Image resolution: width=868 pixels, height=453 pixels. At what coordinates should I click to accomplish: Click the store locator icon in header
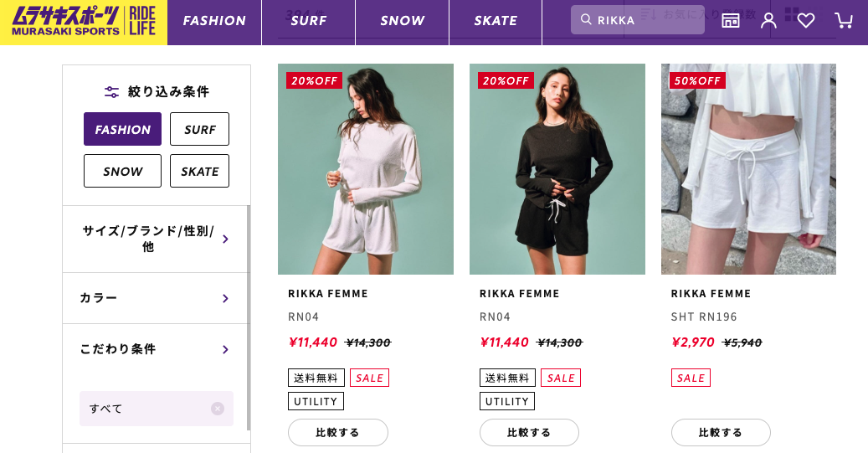click(x=731, y=21)
